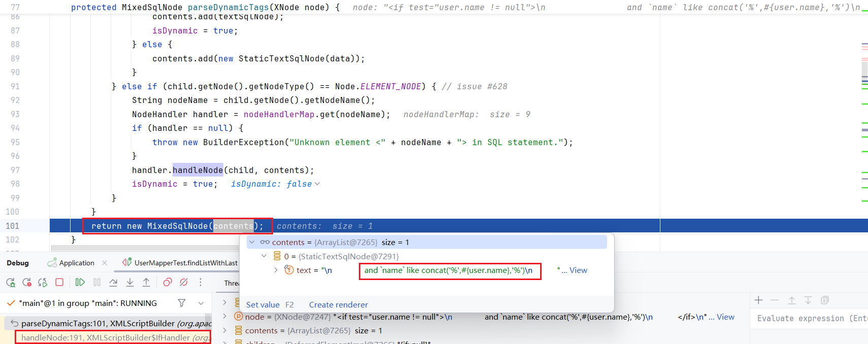Toggle Mute Breakpoints
868x344 pixels.
(184, 282)
